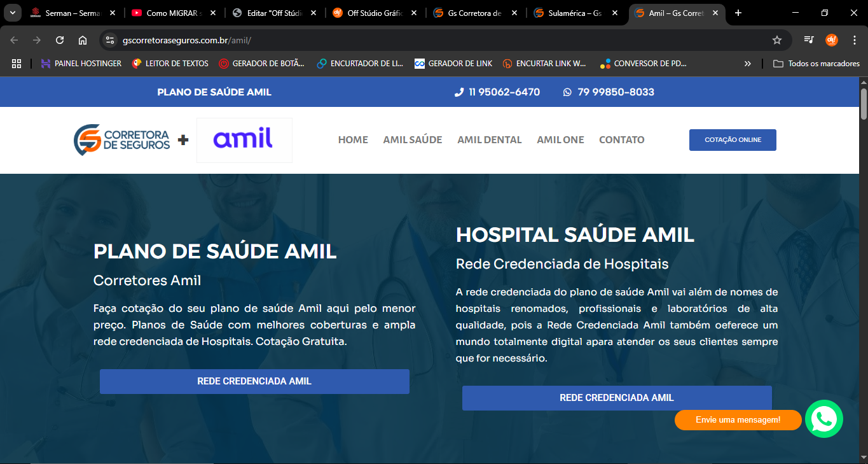
Task: Expand the hidden bookmarks chevron
Action: 748,63
